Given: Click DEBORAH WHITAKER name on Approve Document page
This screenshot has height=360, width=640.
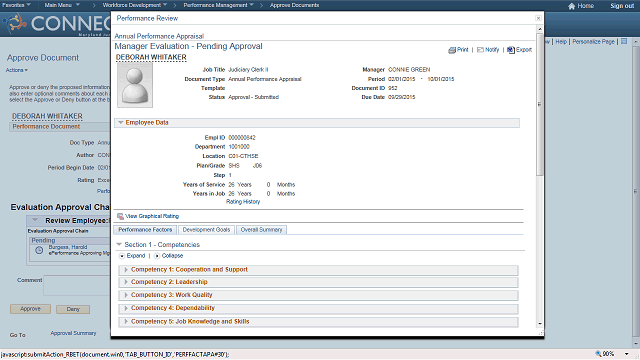Looking at the screenshot, I should click(x=47, y=116).
